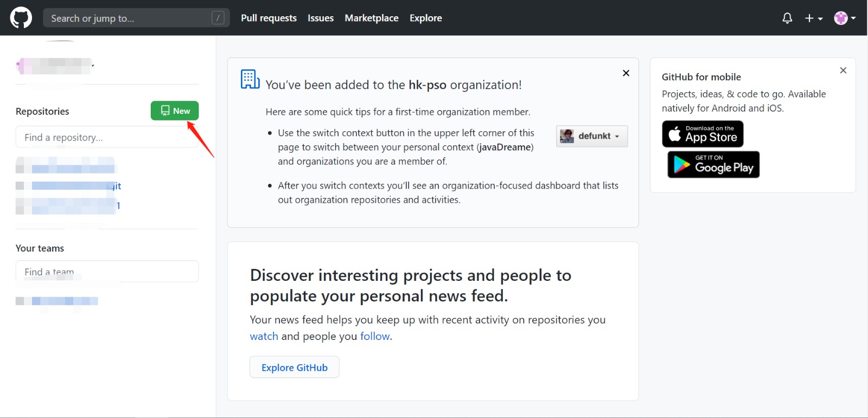This screenshot has height=418, width=868.
Task: Expand the plus create-new dropdown
Action: tap(814, 18)
